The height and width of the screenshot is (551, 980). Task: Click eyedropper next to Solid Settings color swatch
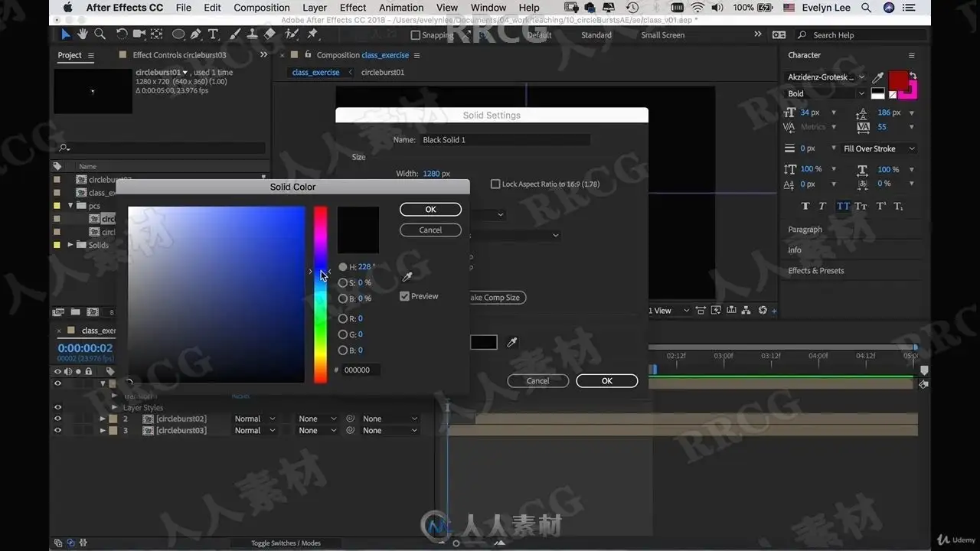(512, 342)
